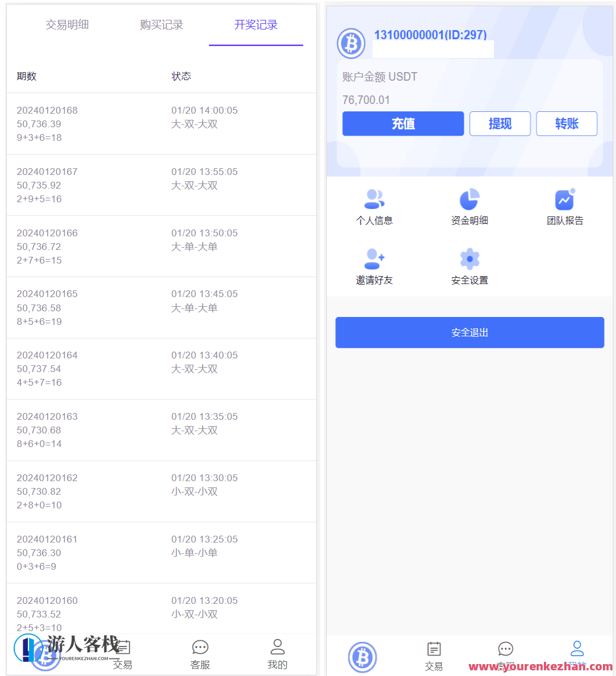The image size is (616, 676).
Task: Click the 提现 withdraw button
Action: (500, 123)
